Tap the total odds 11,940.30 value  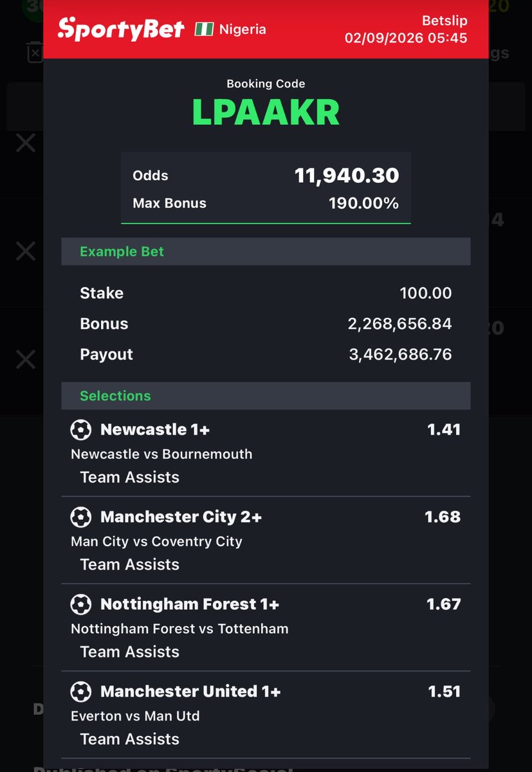pyautogui.click(x=347, y=175)
